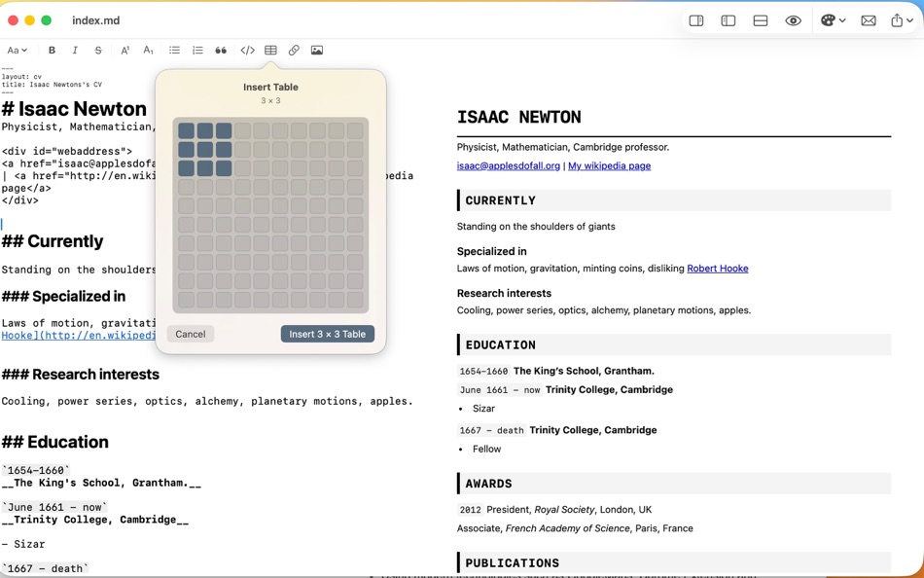Follow the Robert Hooke link in preview
This screenshot has width=924, height=578.
(717, 269)
